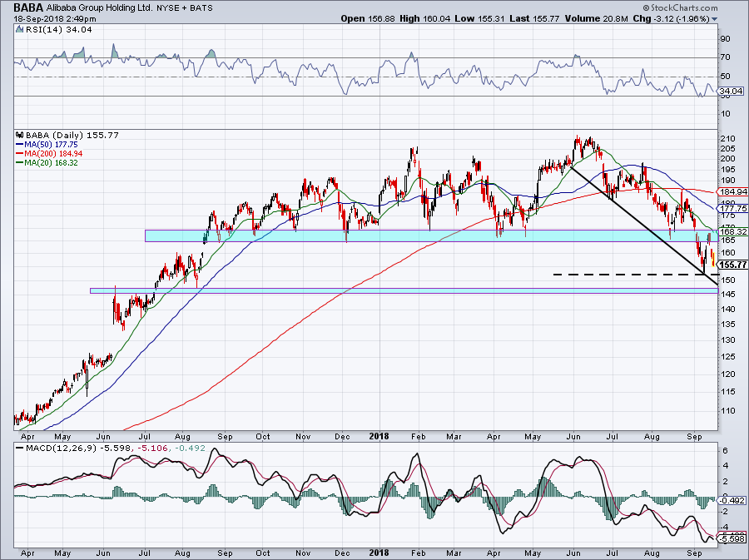Select the MA(20) green line swatch

click(20, 163)
